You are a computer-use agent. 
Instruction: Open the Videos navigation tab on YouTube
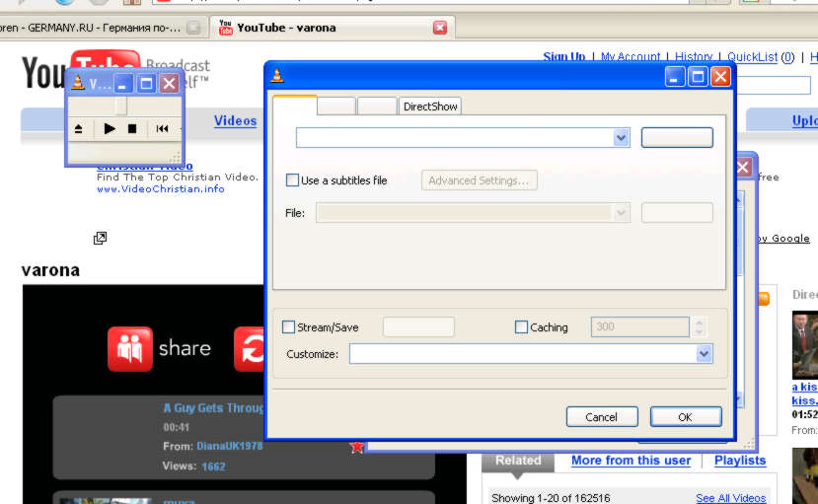235,121
